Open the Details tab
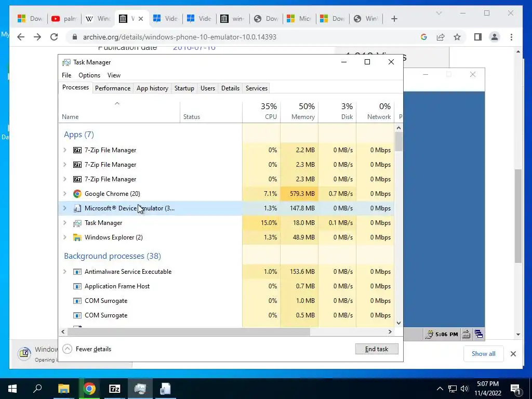Viewport: 532px width, 399px height. (x=230, y=88)
